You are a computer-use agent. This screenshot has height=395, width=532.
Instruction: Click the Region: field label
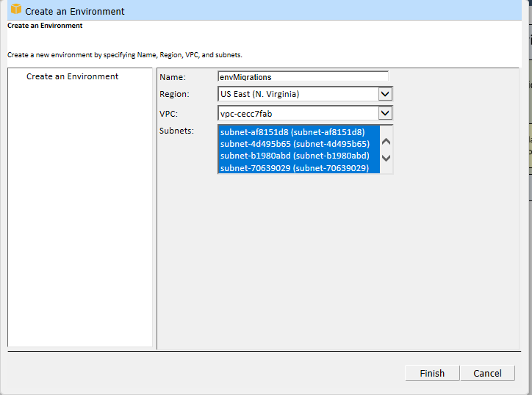pos(174,94)
